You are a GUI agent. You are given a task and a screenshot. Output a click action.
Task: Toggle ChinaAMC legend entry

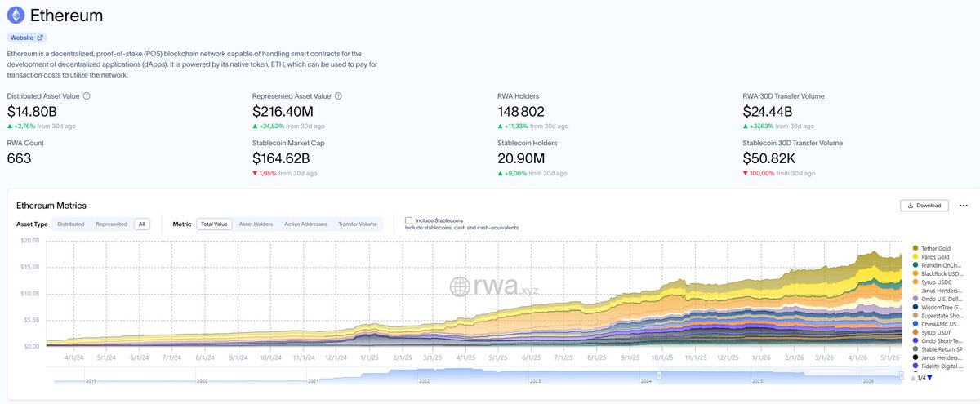point(938,324)
